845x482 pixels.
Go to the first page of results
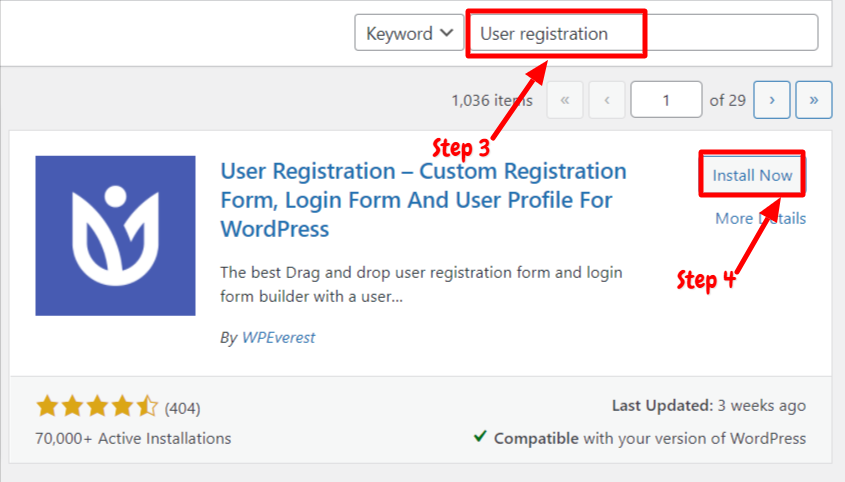click(x=565, y=100)
